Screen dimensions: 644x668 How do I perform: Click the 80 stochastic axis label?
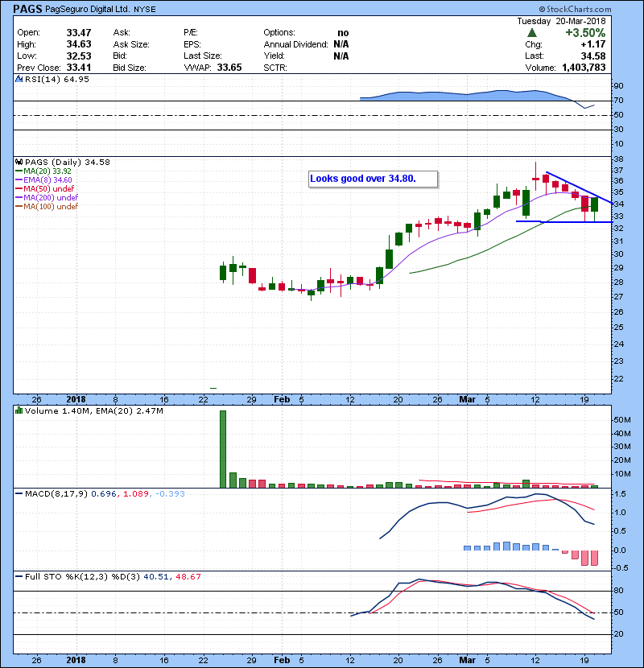click(x=618, y=591)
